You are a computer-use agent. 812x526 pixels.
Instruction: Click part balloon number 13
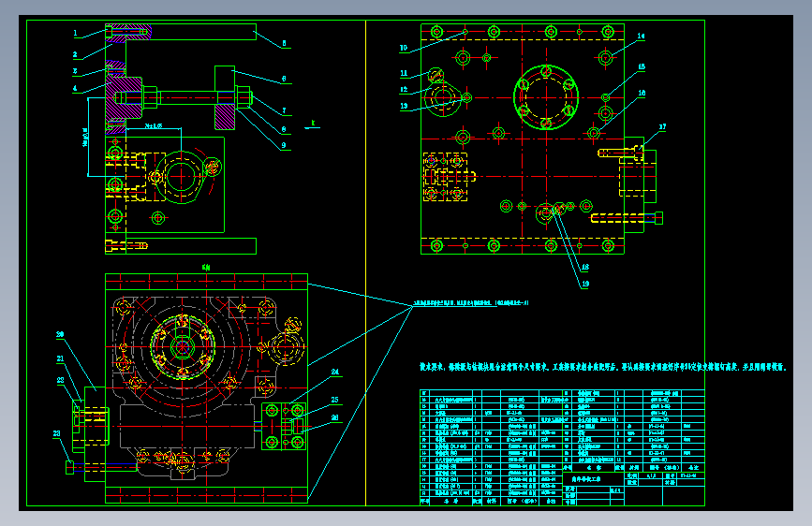pyautogui.click(x=404, y=106)
